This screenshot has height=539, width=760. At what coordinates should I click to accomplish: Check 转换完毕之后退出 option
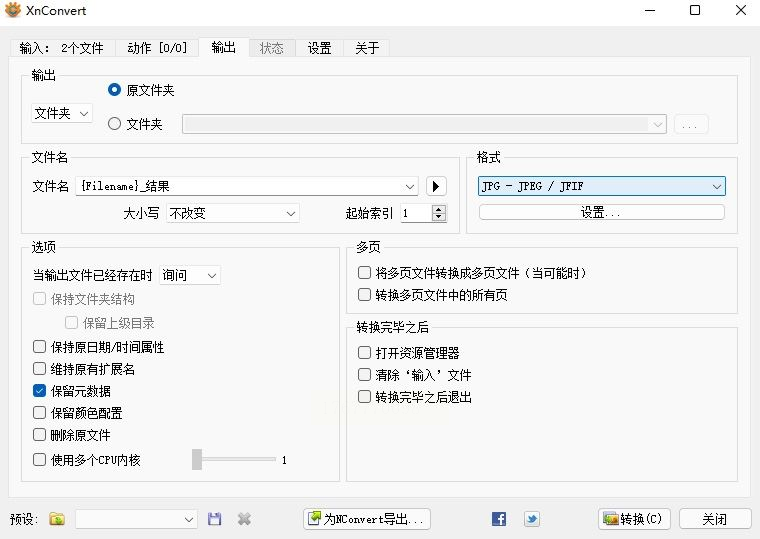coord(364,396)
